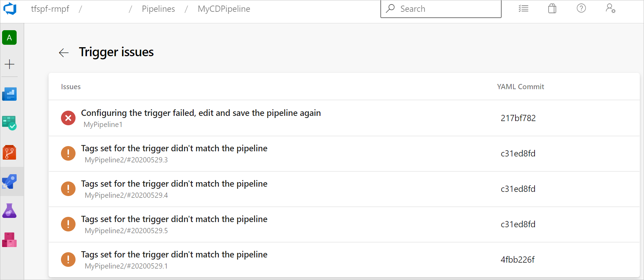Open the user settings icon
Screen dimensions: 644x280
point(610,9)
